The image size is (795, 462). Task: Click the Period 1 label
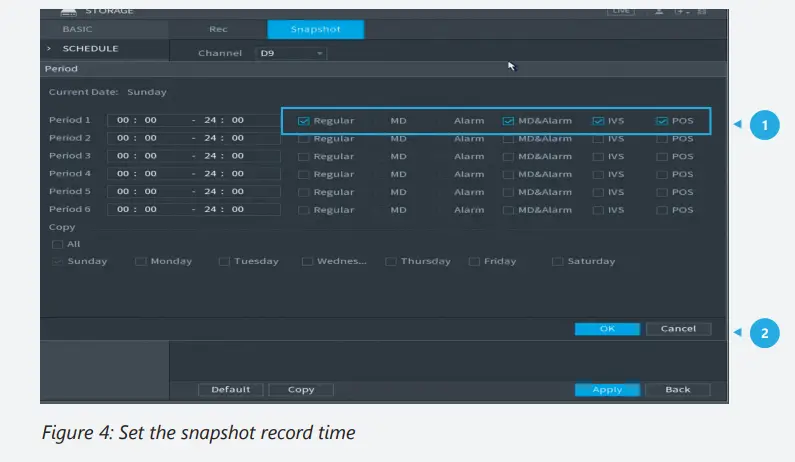coord(69,120)
